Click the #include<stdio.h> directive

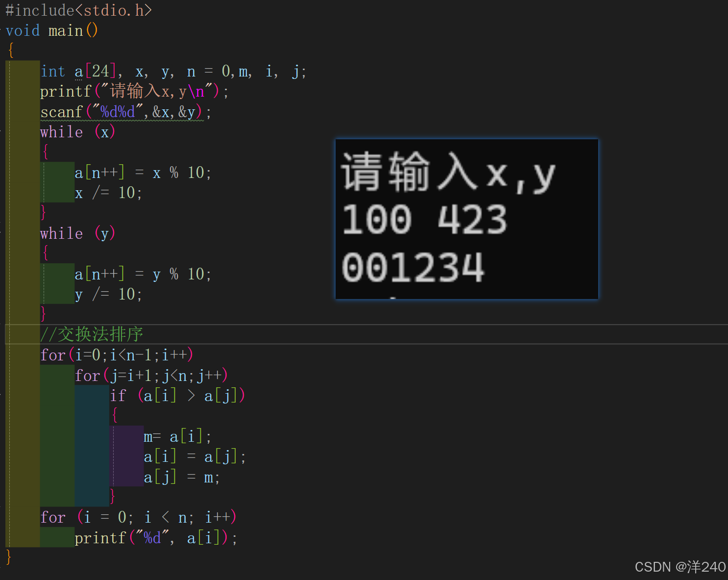[78, 10]
